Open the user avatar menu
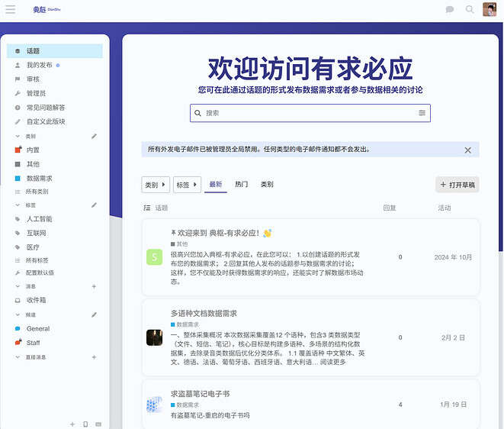The width and height of the screenshot is (504, 429). click(490, 10)
